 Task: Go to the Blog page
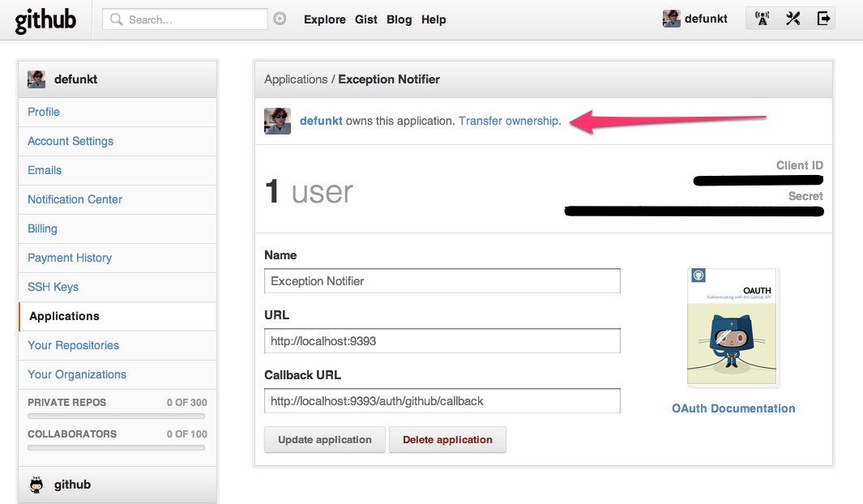click(x=399, y=19)
